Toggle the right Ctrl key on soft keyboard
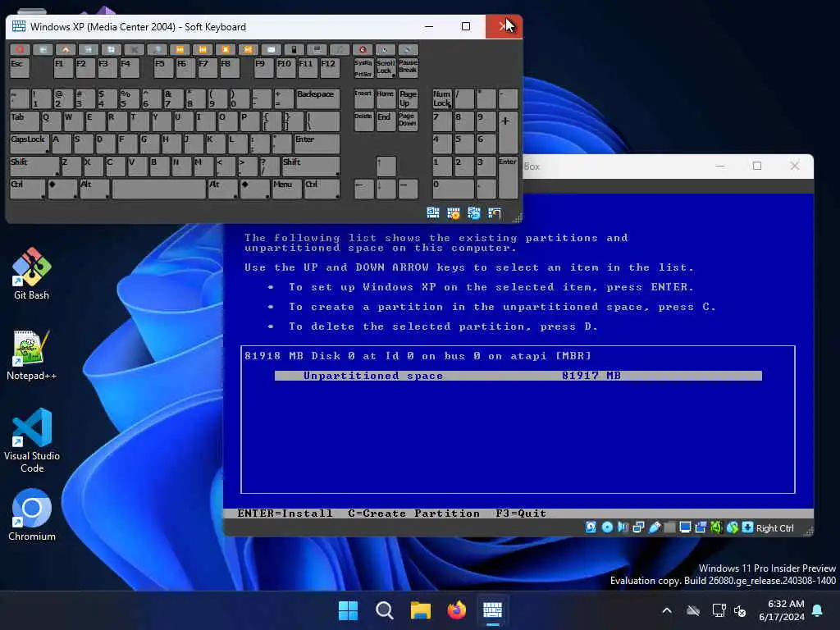This screenshot has width=840, height=630. click(x=322, y=189)
